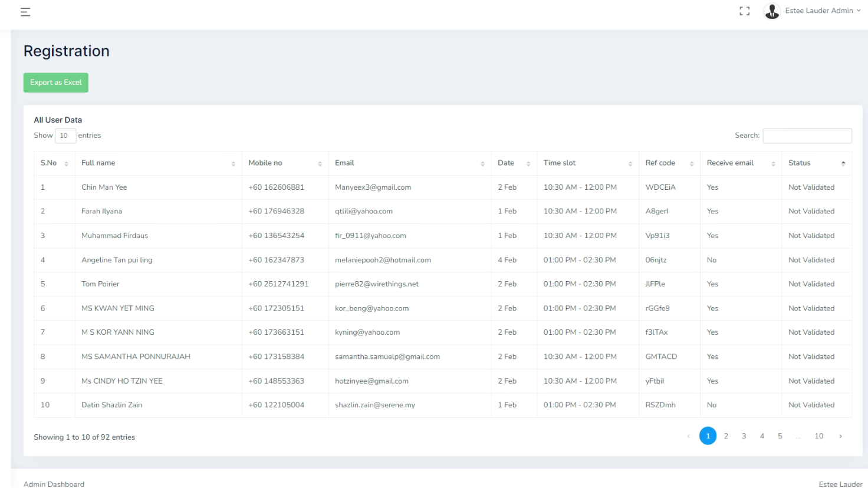
Task: Go to page 2
Action: pyautogui.click(x=726, y=436)
